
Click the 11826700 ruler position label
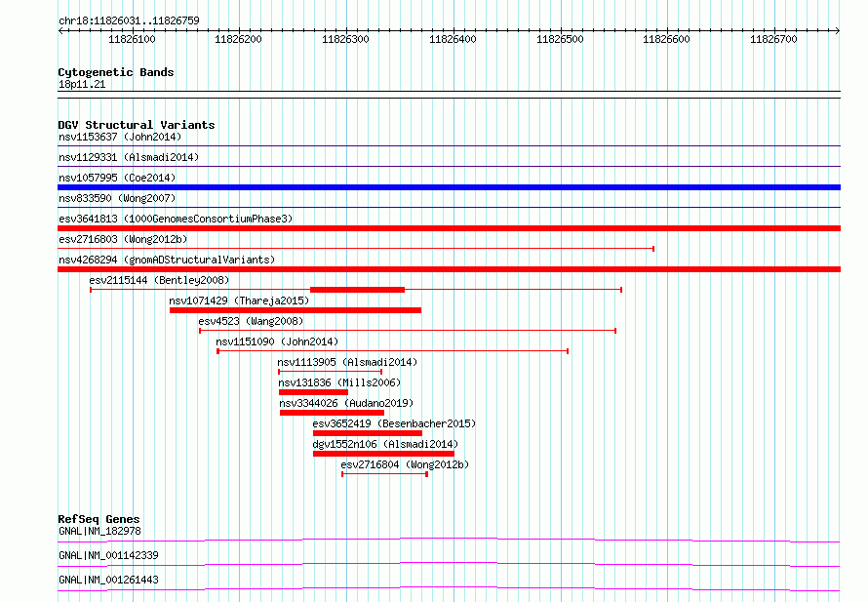pyautogui.click(x=773, y=39)
